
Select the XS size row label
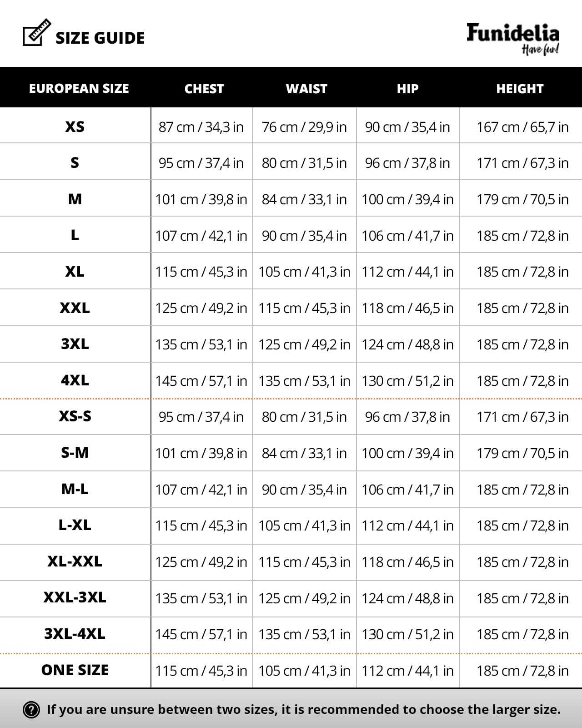click(x=75, y=126)
